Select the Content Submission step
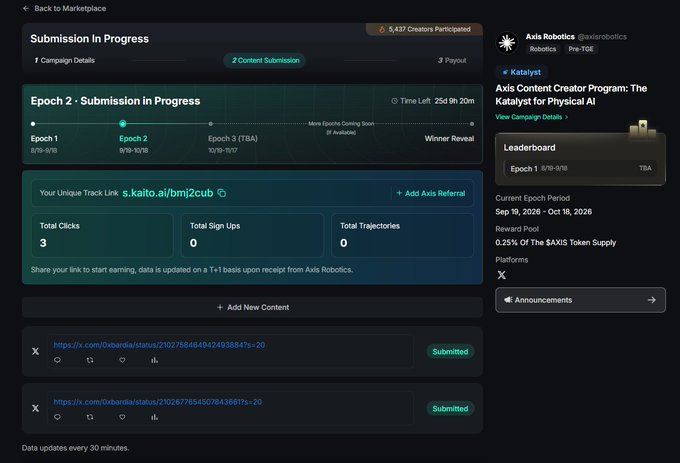 coord(265,60)
